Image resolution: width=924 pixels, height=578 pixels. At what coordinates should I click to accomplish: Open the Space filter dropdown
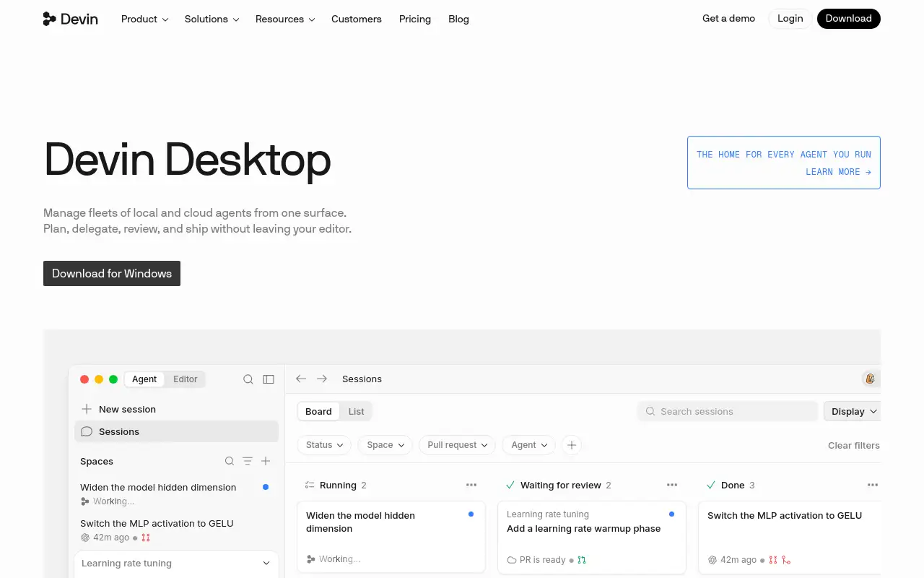[385, 445]
